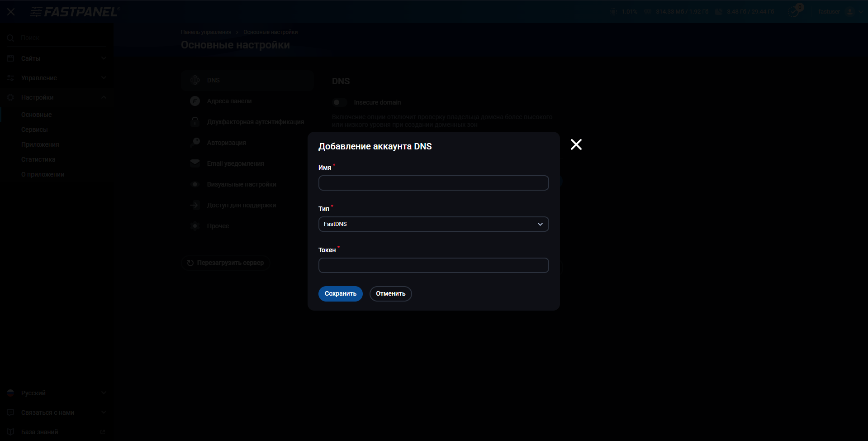
Task: Click the Доступ для поддержки arrow icon
Action: click(x=195, y=205)
